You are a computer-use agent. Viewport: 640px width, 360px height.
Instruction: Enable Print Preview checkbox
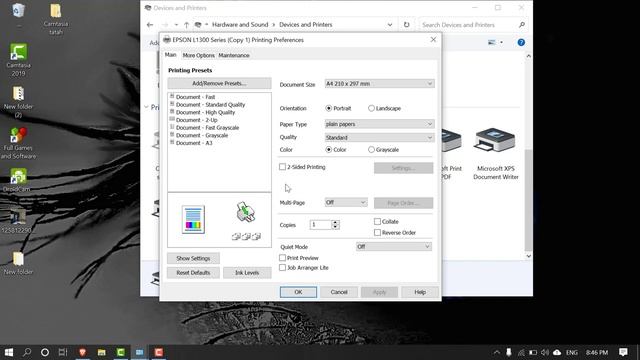click(282, 258)
